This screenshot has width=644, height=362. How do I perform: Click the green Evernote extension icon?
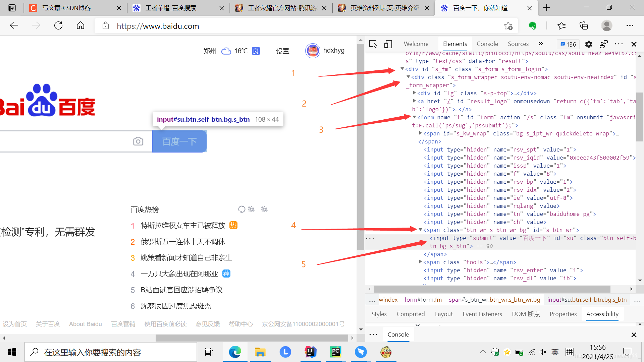click(532, 26)
